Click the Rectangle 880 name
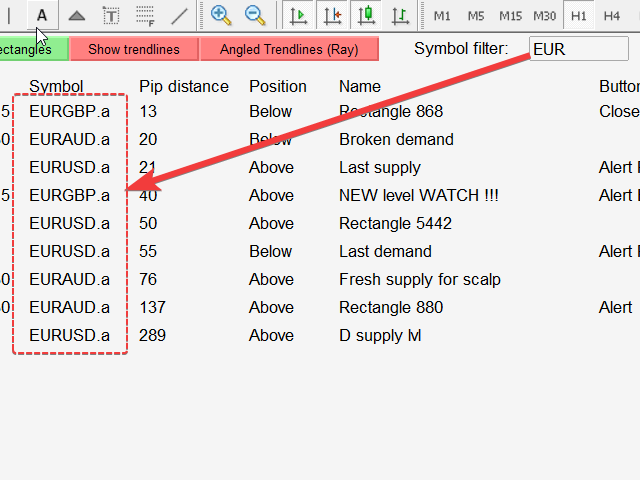This screenshot has height=480, width=640. [x=391, y=307]
